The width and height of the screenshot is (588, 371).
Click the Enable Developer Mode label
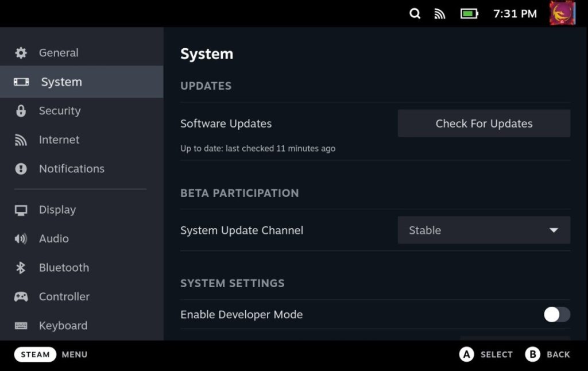242,314
